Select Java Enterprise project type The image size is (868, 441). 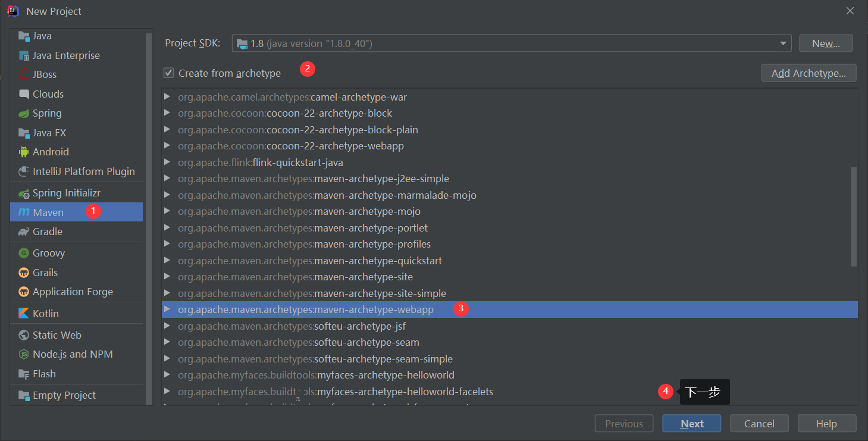[x=66, y=55]
